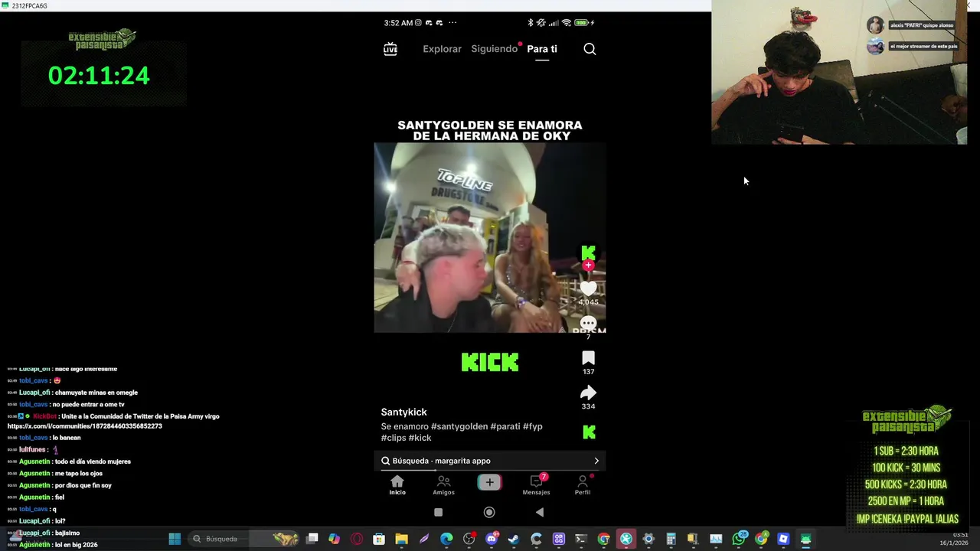
Task: Switch to the Siguiendo tab
Action: pos(495,49)
